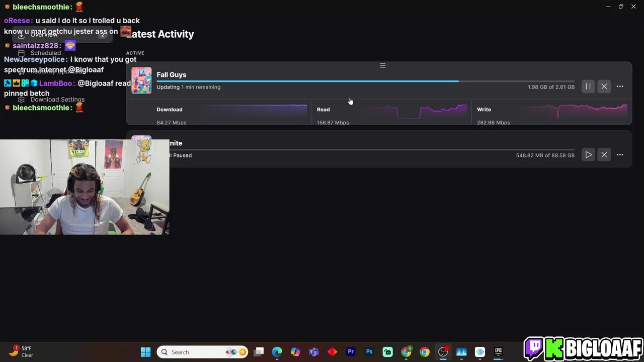Resume the paused Fortnite download
Viewport: 644px width, 362px height.
click(x=588, y=155)
